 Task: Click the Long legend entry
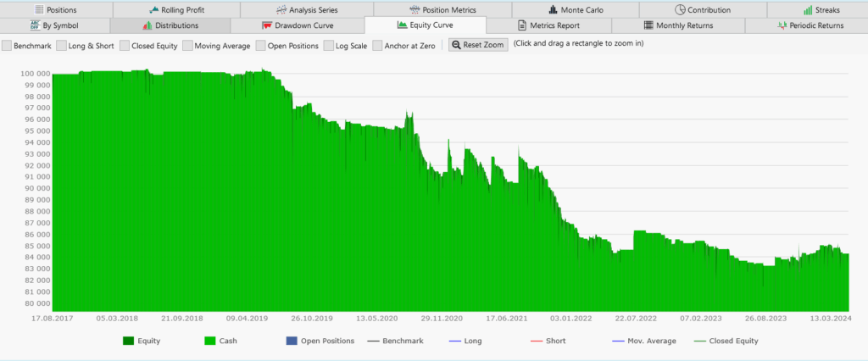click(x=465, y=341)
